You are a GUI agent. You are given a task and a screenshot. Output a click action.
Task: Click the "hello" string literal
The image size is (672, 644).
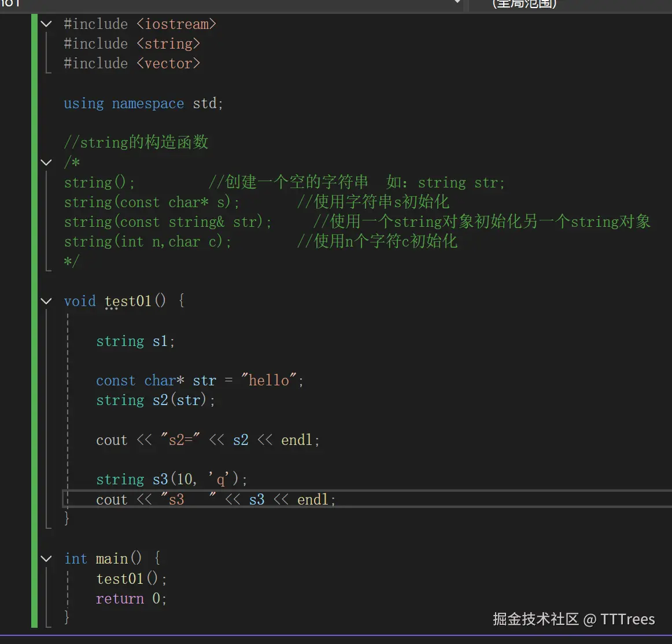(x=269, y=380)
